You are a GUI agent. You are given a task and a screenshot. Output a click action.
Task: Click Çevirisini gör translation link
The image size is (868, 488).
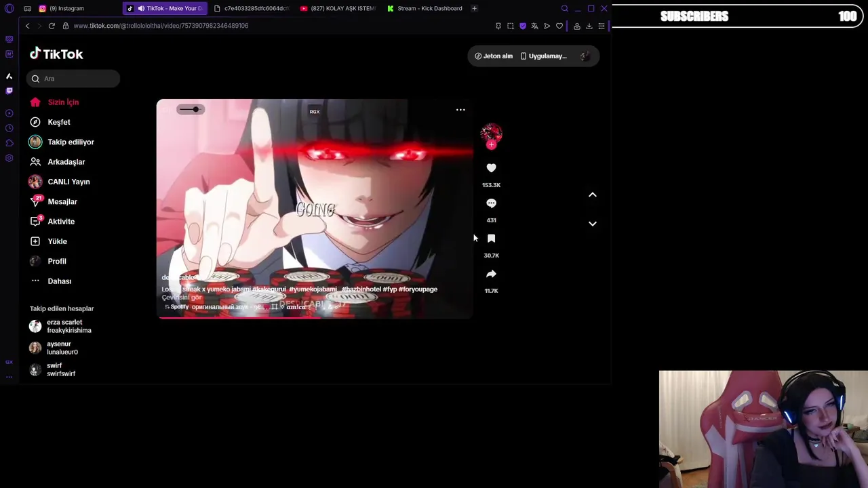point(182,298)
